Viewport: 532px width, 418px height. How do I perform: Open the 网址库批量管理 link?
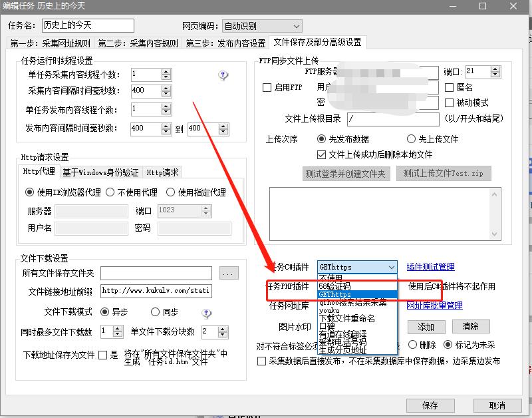pyautogui.click(x=435, y=306)
